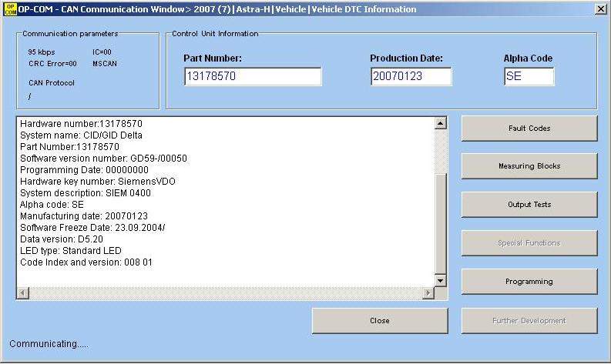Viewport: 611px width, 364px height.
Task: Select 'Code Index and version: 008 01'
Action: click(86, 262)
